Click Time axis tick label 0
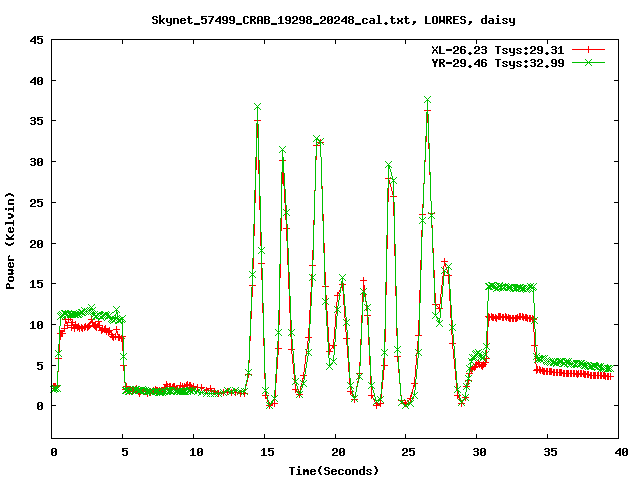The image size is (640, 480). (x=54, y=452)
